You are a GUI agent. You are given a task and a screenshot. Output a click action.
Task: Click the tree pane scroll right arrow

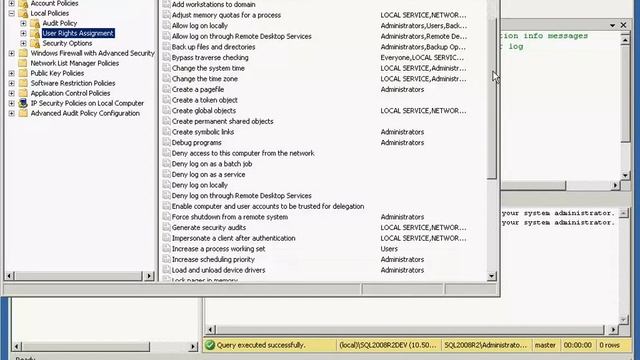point(149,276)
